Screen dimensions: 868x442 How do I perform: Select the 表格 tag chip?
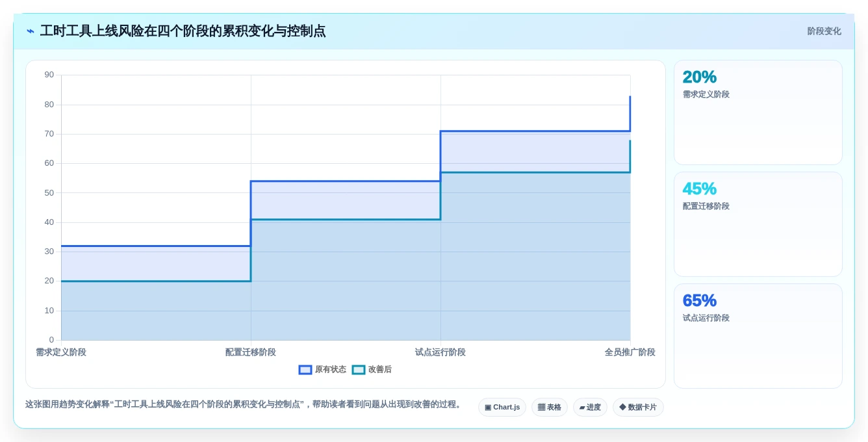click(x=550, y=407)
